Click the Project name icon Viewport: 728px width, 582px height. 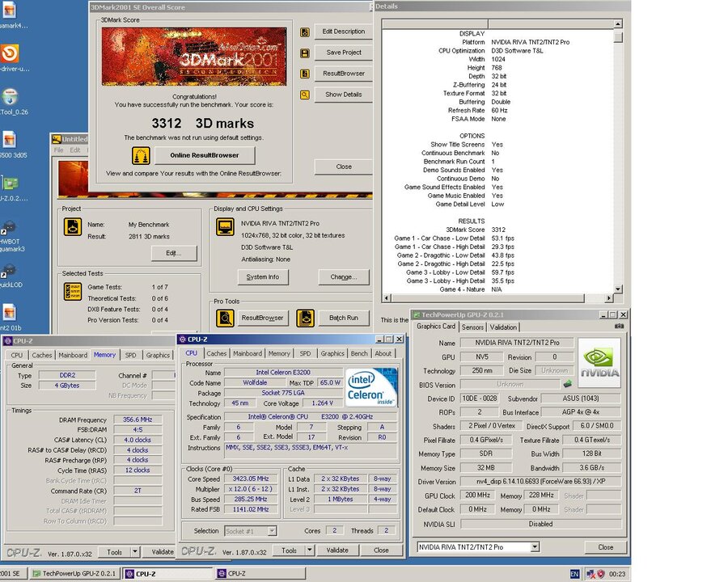(73, 227)
